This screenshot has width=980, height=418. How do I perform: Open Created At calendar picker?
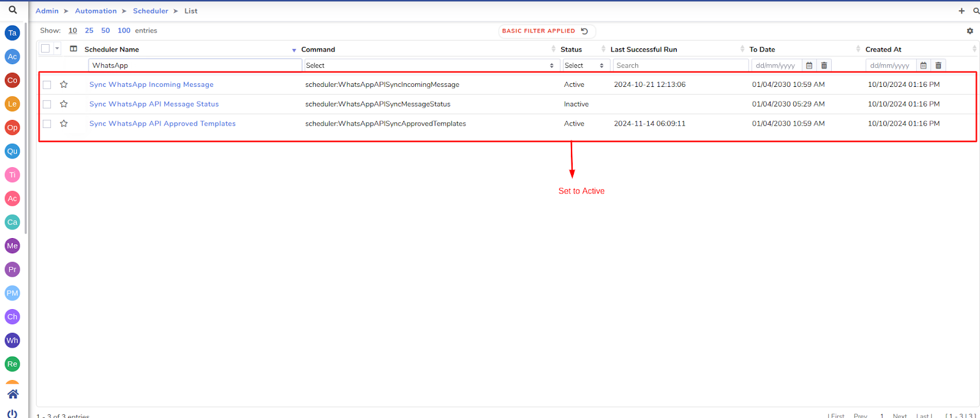[924, 65]
